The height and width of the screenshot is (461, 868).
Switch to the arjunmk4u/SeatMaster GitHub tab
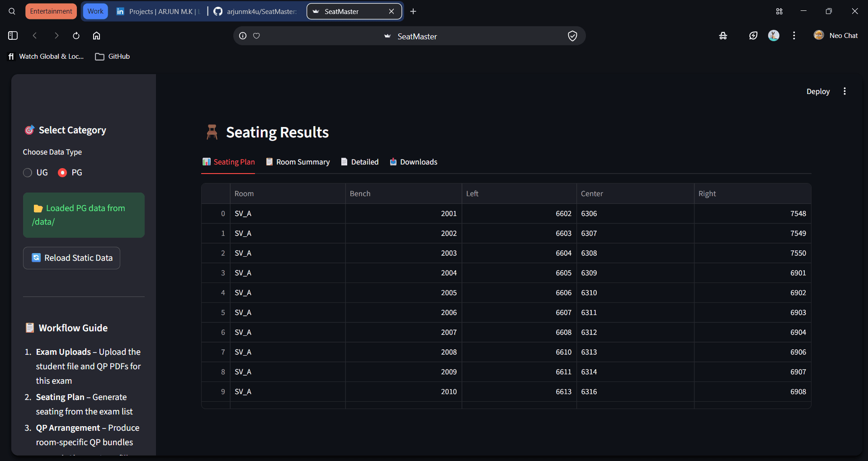(x=255, y=11)
